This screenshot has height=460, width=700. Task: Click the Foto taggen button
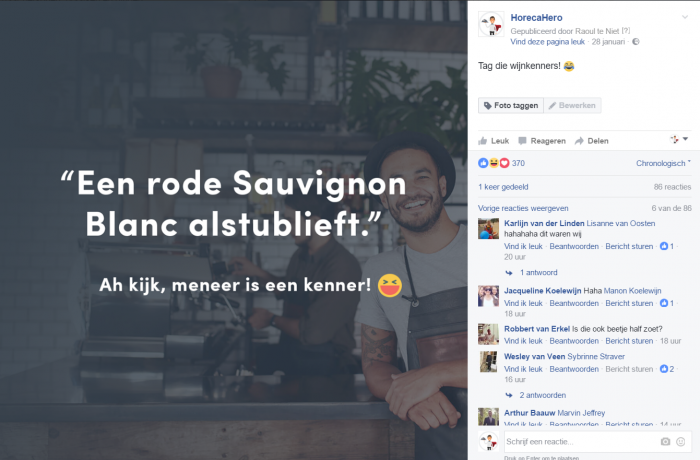coord(511,105)
